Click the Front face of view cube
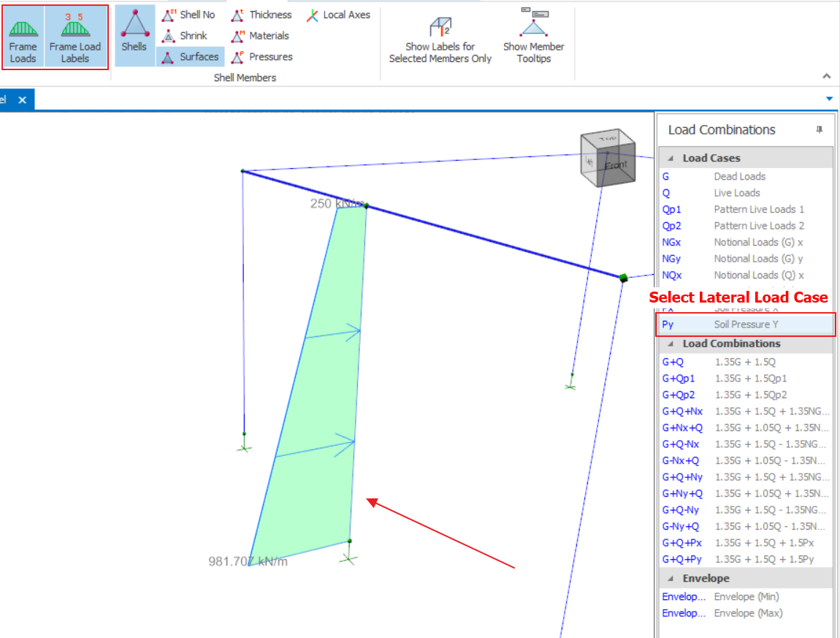840x638 pixels. pyautogui.click(x=615, y=165)
